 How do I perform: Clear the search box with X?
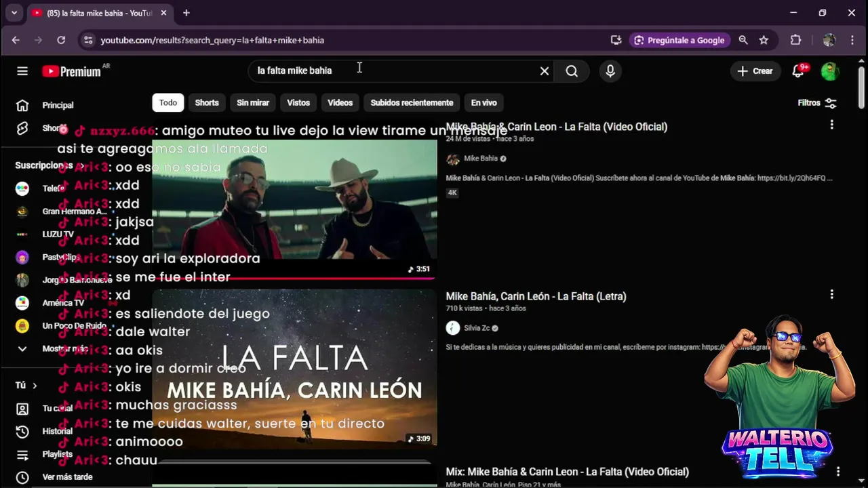[x=544, y=71]
